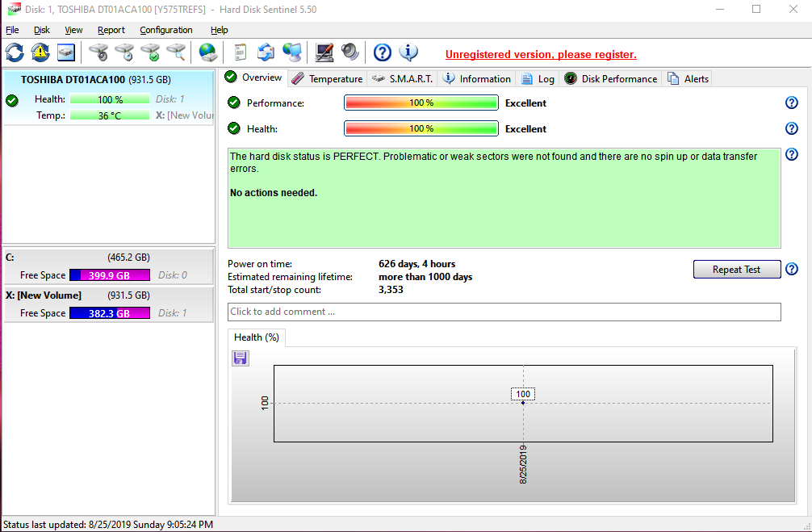Select the X: [New Volume] partition header
812x532 pixels.
click(x=109, y=295)
